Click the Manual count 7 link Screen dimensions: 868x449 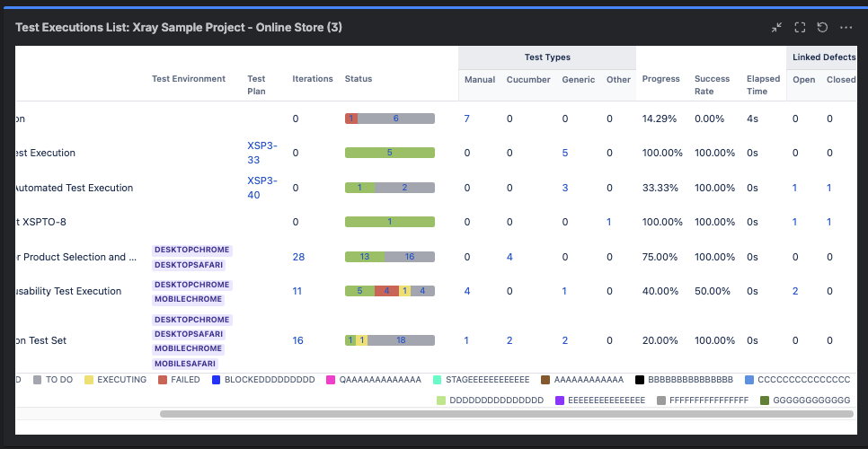click(x=466, y=119)
